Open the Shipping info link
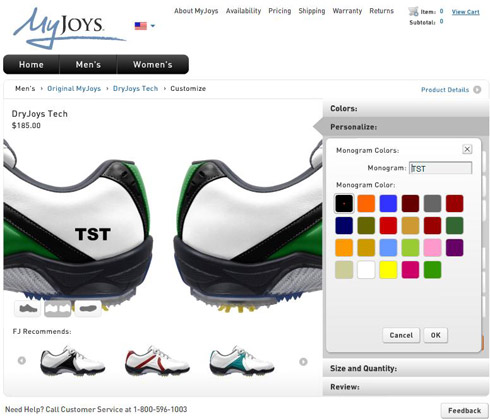The width and height of the screenshot is (490, 419). (312, 11)
